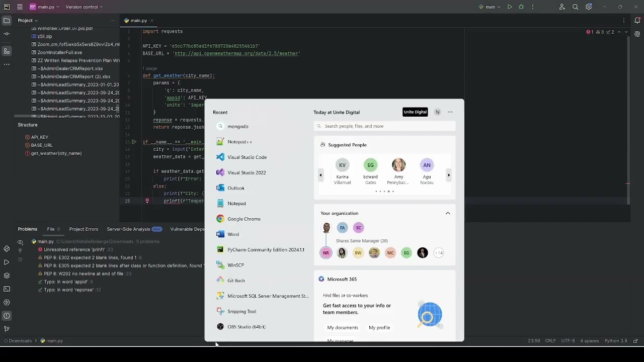Open the Project tool window folder icon
Screen dimensions: 644x362
[7, 21]
